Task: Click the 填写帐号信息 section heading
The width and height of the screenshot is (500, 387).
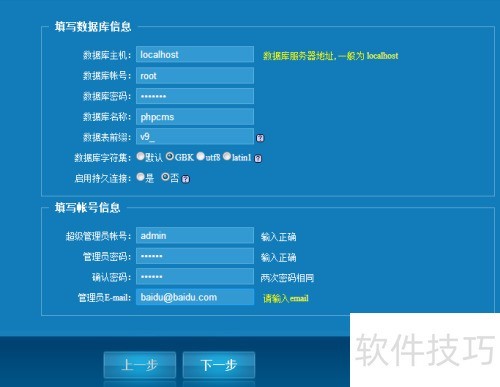Action: point(87,208)
